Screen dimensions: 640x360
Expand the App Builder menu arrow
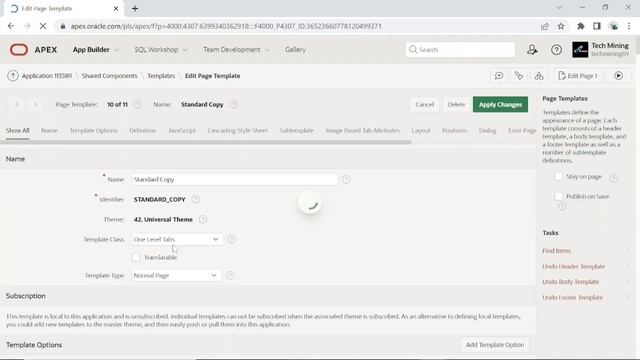pyautogui.click(x=117, y=50)
